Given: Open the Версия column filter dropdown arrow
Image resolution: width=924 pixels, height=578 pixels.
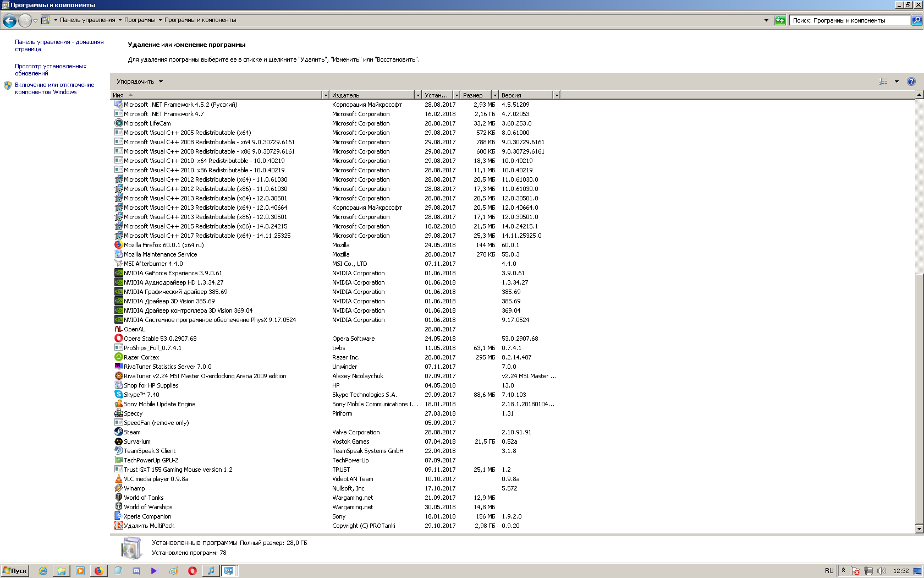Looking at the screenshot, I should (557, 95).
